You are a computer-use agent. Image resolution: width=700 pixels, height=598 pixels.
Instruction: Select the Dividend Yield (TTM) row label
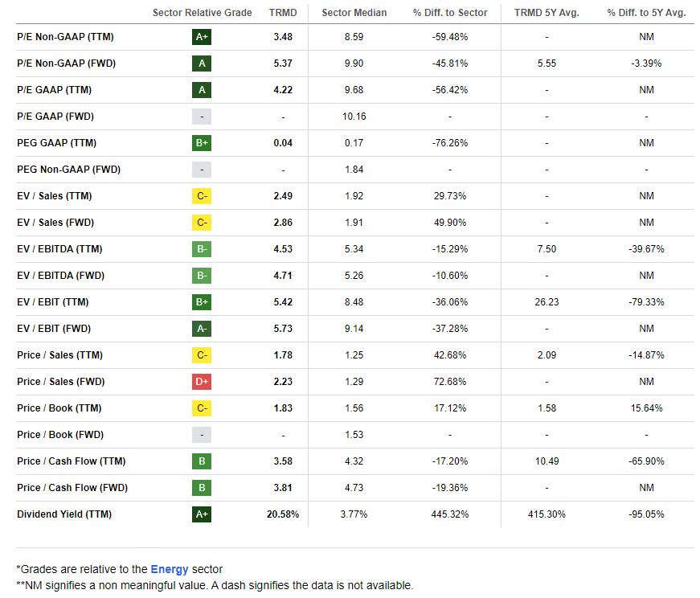pos(64,514)
